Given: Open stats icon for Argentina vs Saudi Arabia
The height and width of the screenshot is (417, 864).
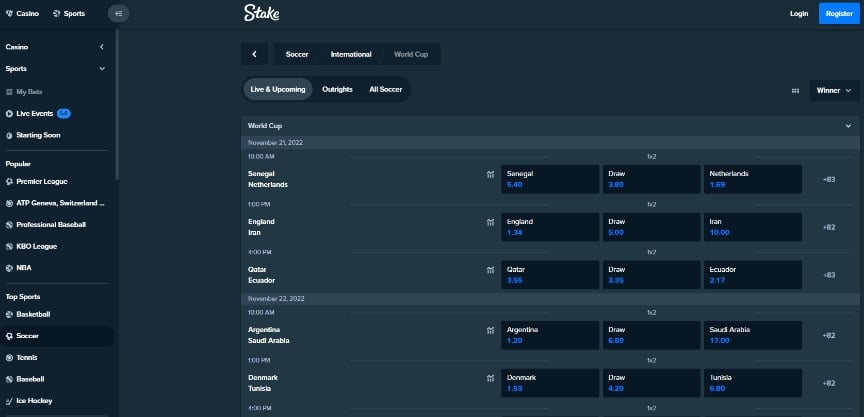Looking at the screenshot, I should pos(490,331).
